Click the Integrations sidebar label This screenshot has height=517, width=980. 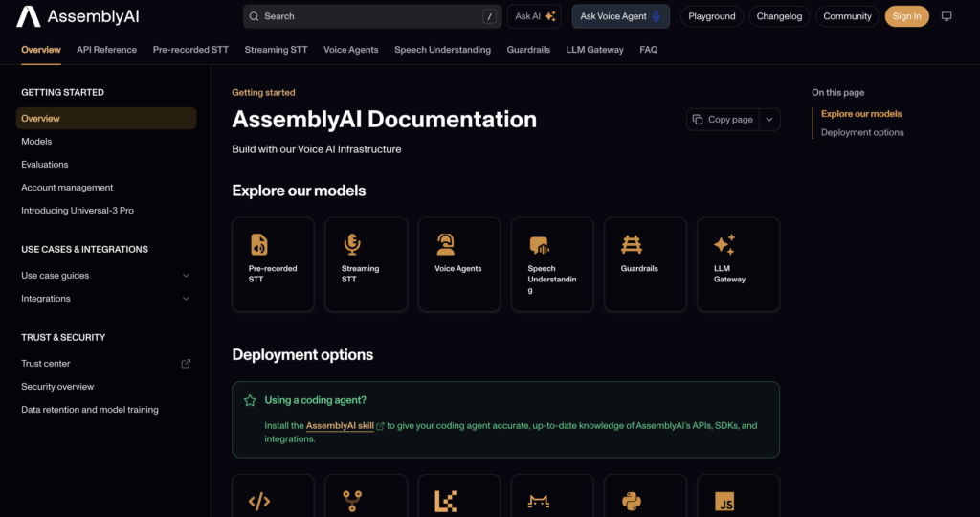point(46,299)
